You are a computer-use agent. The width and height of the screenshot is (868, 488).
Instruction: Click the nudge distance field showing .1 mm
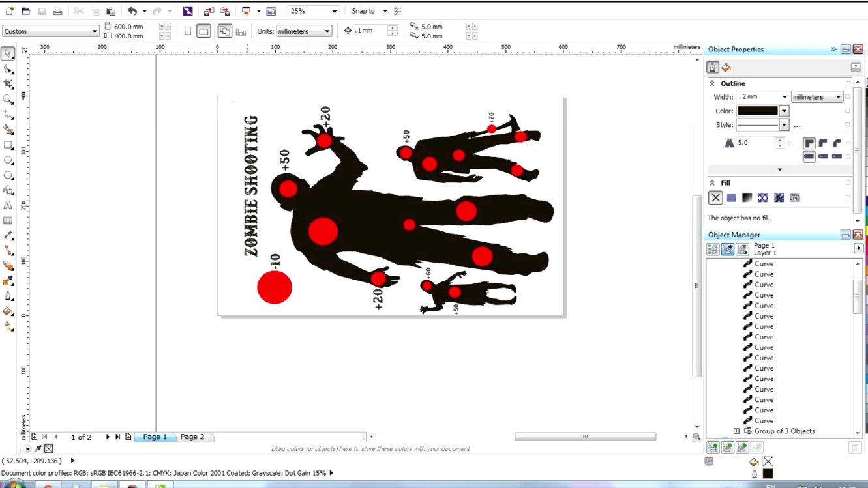click(370, 31)
